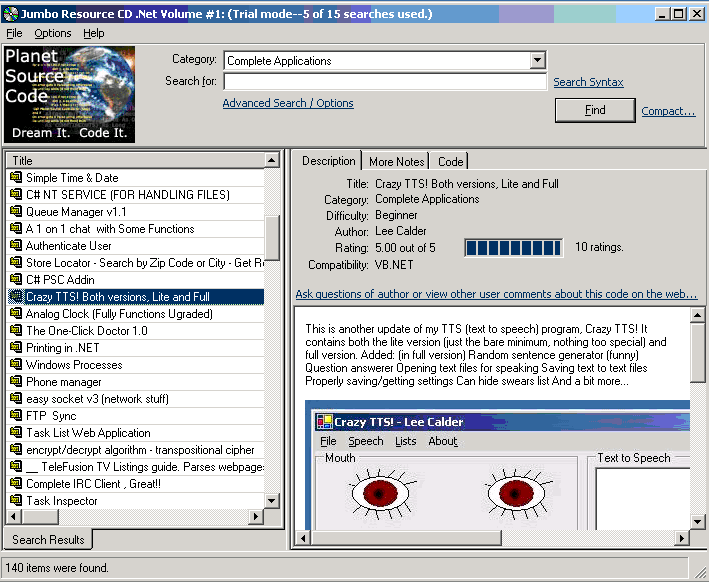Select the Complete IRC Client , Great!! result
Viewport: 709px width, 582px height.
(x=136, y=484)
